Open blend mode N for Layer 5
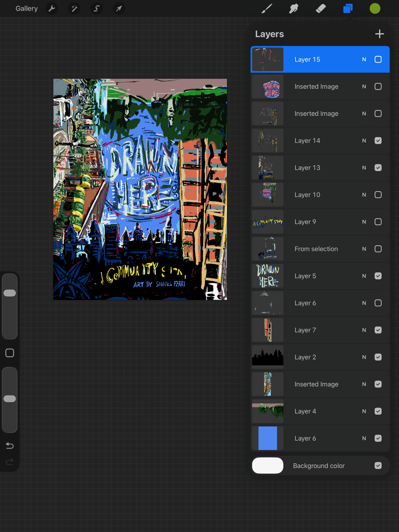Image resolution: width=399 pixels, height=532 pixels. 364,276
